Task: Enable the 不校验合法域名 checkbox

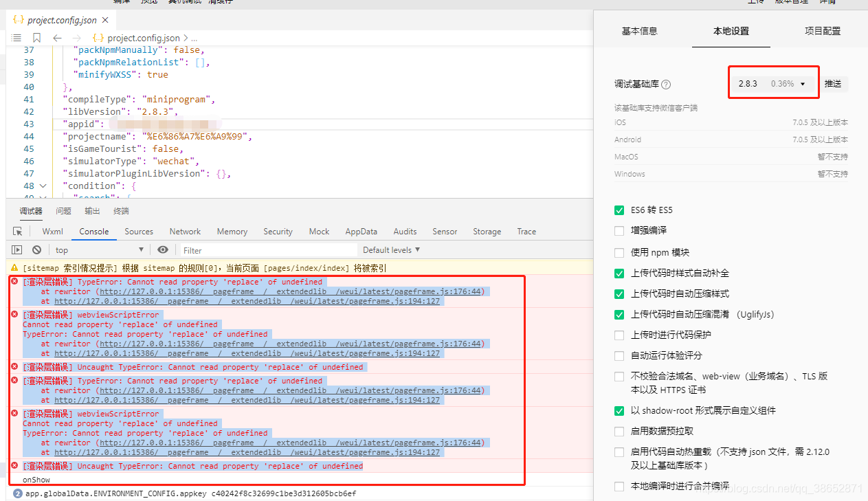Action: 619,376
